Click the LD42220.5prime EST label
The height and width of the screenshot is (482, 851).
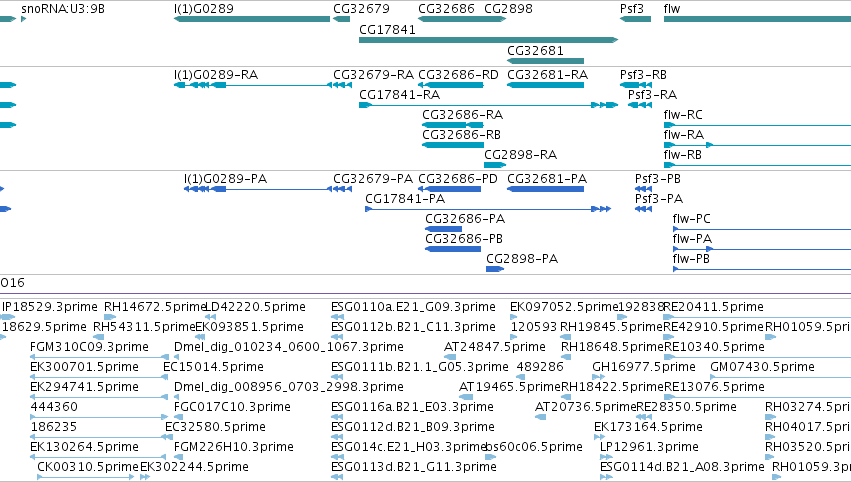click(x=255, y=307)
